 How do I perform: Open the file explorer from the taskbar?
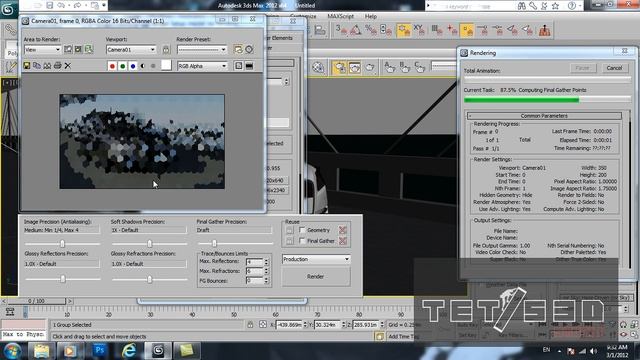41,351
